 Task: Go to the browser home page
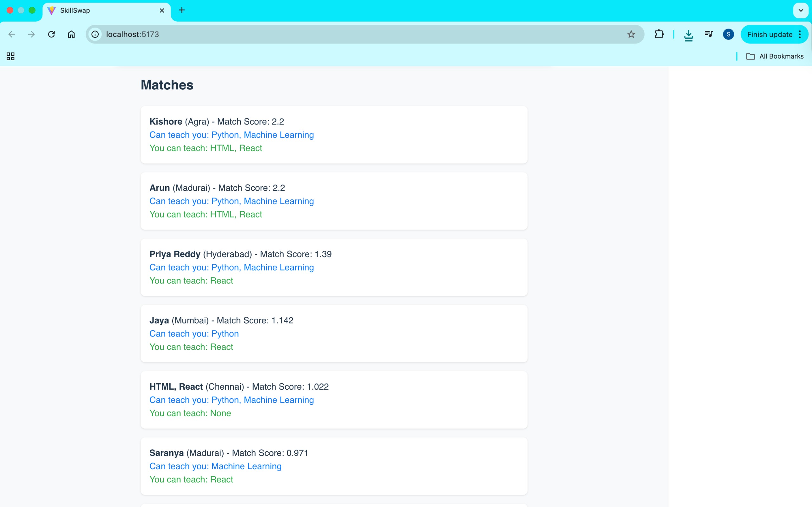[71, 34]
